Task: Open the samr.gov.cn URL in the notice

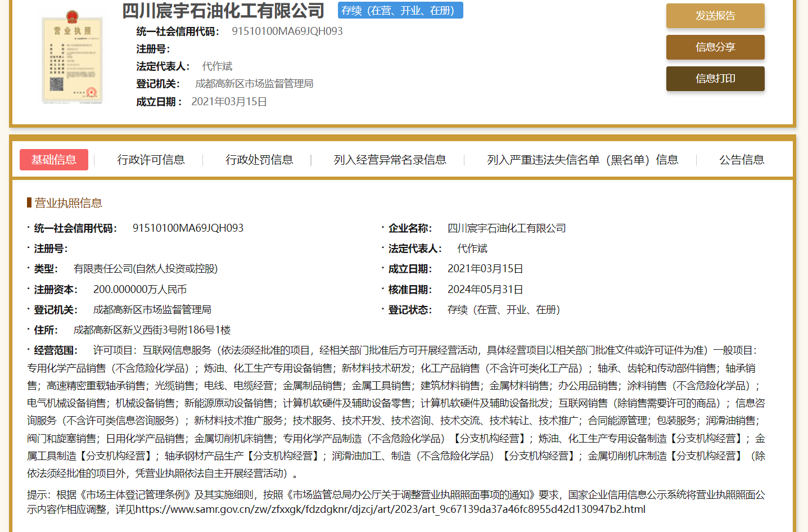Action: click(390, 509)
